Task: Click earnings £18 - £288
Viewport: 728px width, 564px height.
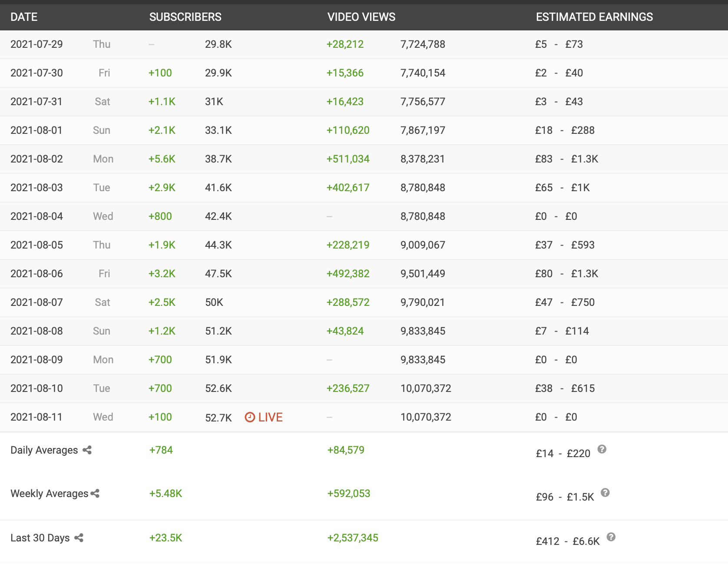Action: (x=565, y=130)
